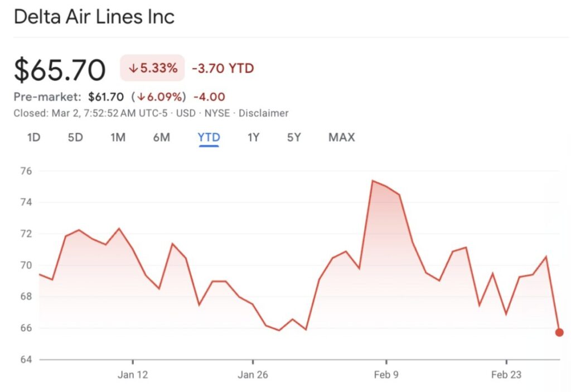Show the 1M price history
Viewport: 571px width, 392px height.
118,137
